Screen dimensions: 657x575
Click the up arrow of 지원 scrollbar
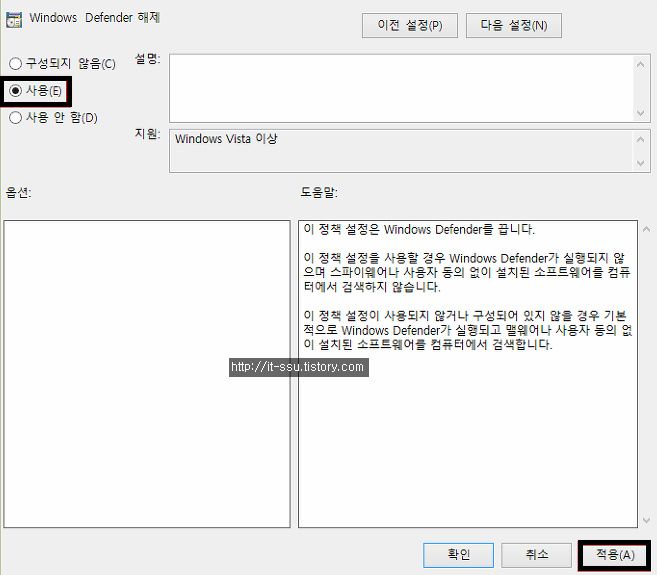pyautogui.click(x=640, y=139)
